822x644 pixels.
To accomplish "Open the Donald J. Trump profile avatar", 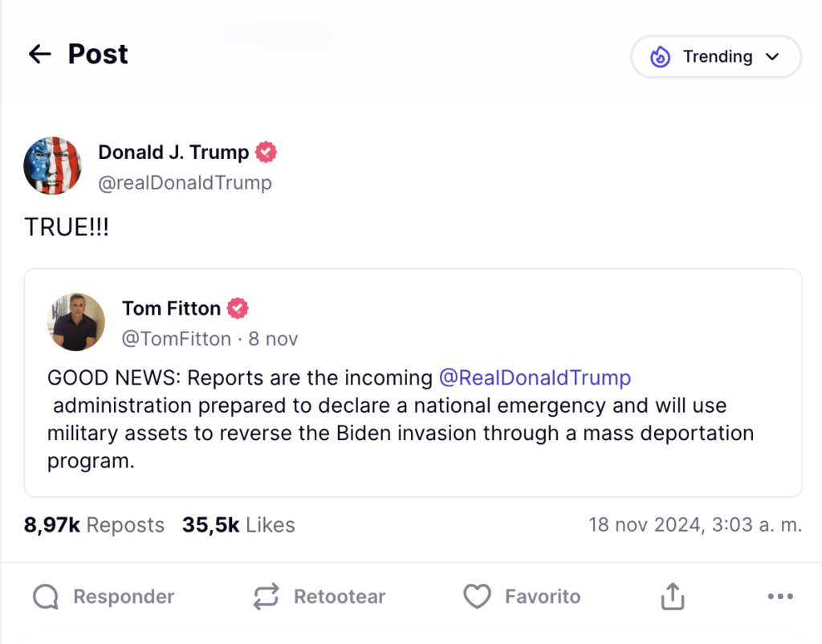I will pos(53,166).
